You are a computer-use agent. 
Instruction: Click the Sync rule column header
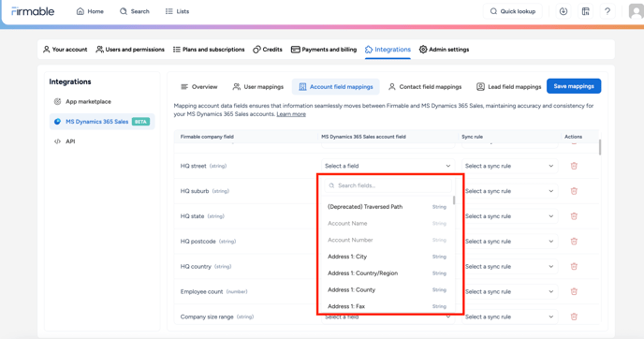tap(473, 137)
